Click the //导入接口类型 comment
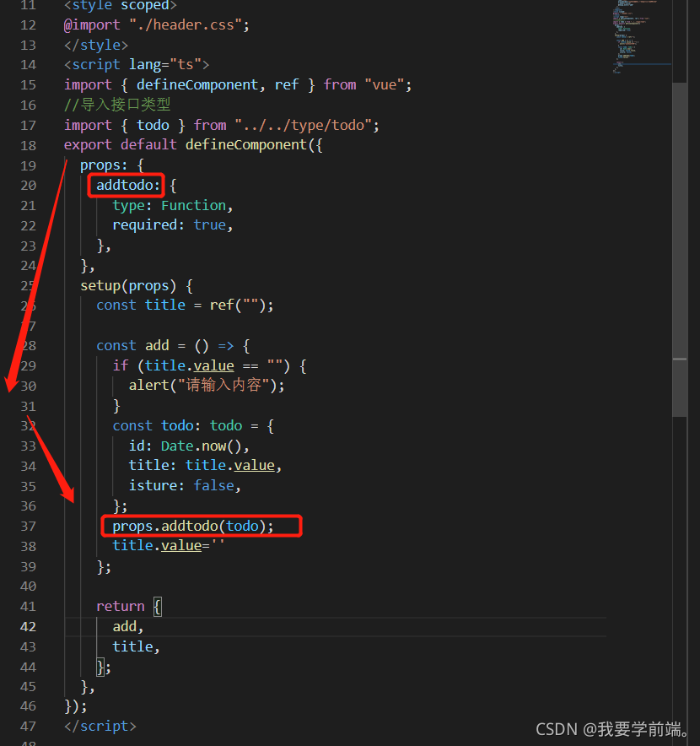Screen dimensions: 700x746 click(117, 105)
